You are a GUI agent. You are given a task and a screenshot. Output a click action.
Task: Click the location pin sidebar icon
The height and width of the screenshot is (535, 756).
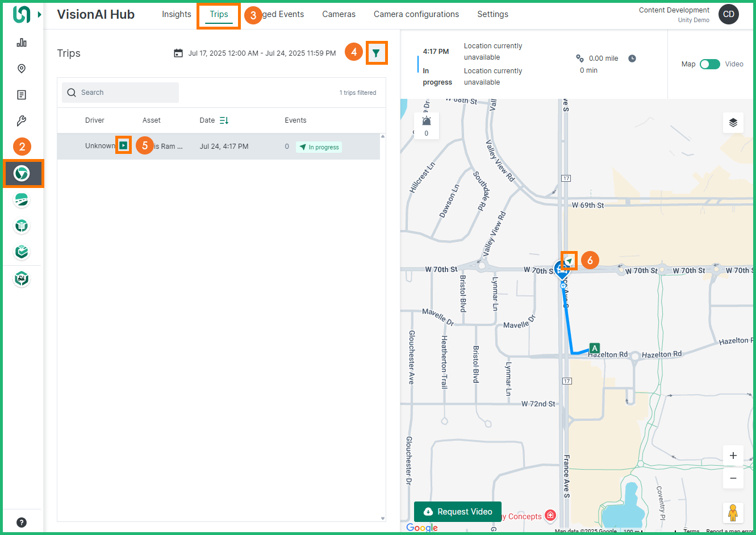click(x=22, y=69)
